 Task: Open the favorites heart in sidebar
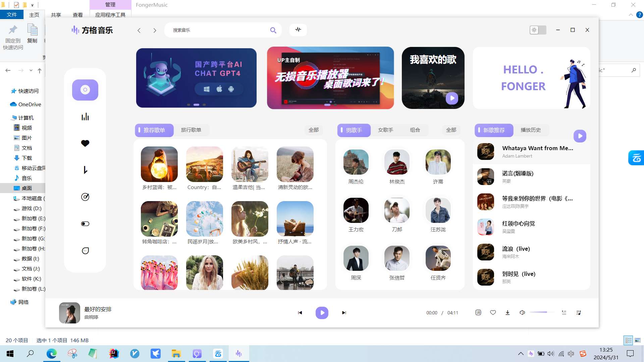tap(85, 143)
